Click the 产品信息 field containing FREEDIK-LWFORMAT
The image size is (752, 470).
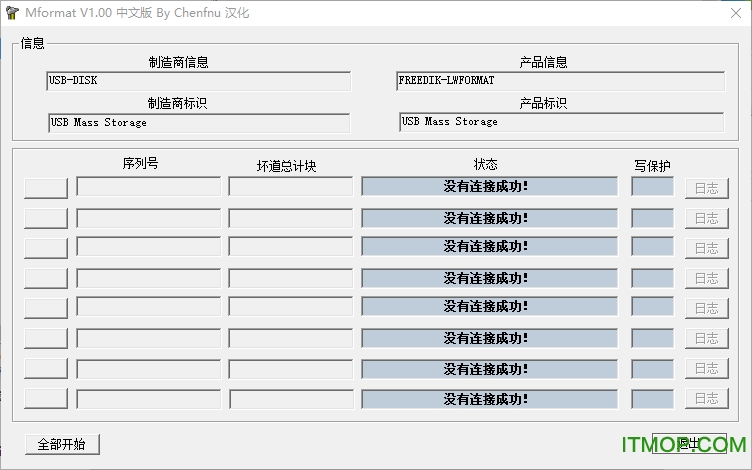pos(561,81)
